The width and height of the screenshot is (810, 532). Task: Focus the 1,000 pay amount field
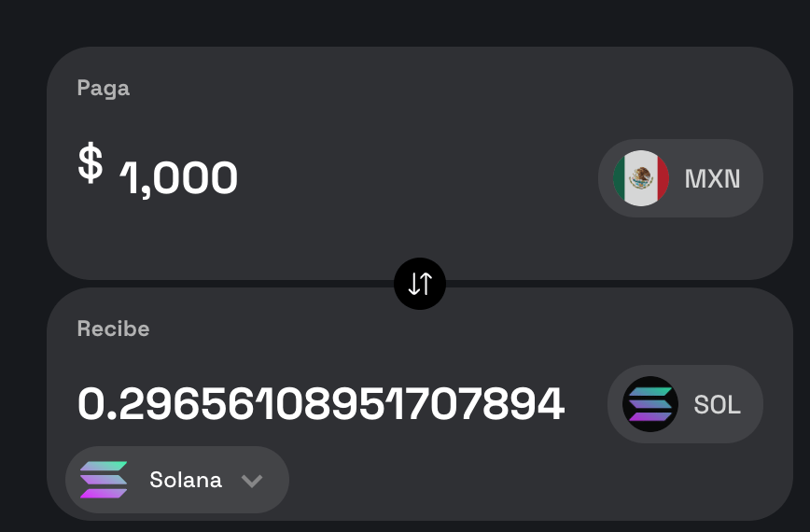pos(179,177)
